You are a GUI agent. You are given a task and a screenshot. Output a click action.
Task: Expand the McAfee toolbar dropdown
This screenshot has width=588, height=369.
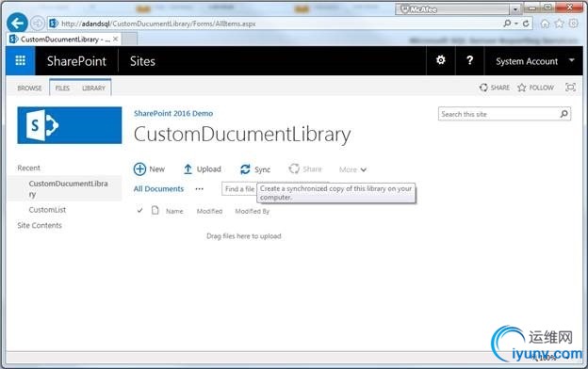pos(515,9)
